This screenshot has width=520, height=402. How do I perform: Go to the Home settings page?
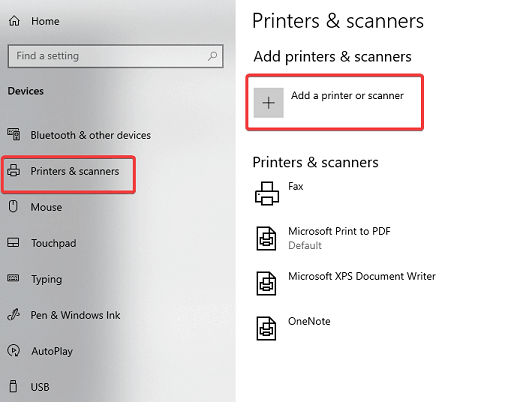45,21
